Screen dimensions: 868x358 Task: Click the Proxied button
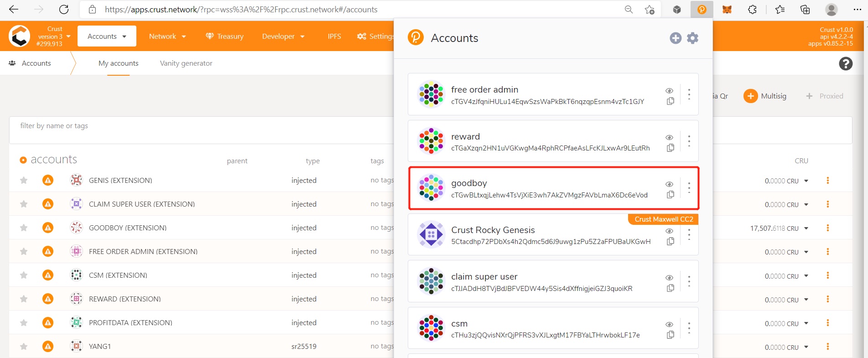click(x=825, y=96)
